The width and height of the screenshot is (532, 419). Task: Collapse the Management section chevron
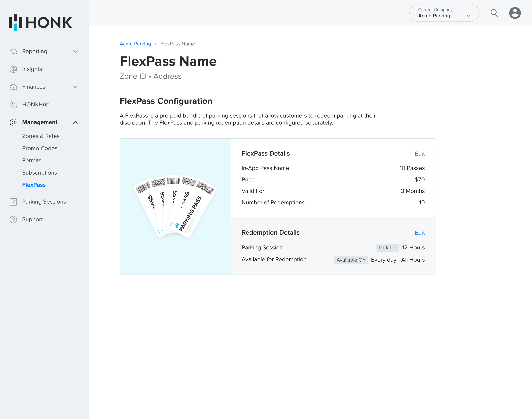tap(75, 122)
